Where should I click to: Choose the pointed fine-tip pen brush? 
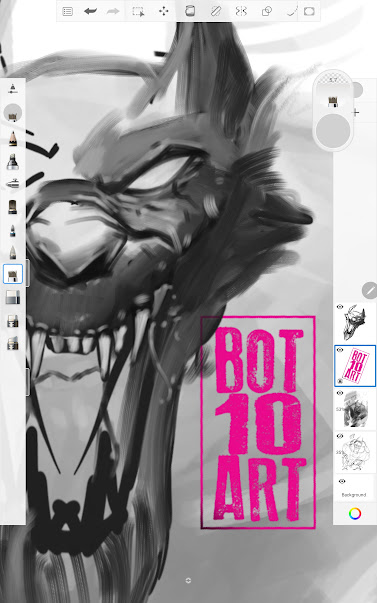(x=13, y=252)
